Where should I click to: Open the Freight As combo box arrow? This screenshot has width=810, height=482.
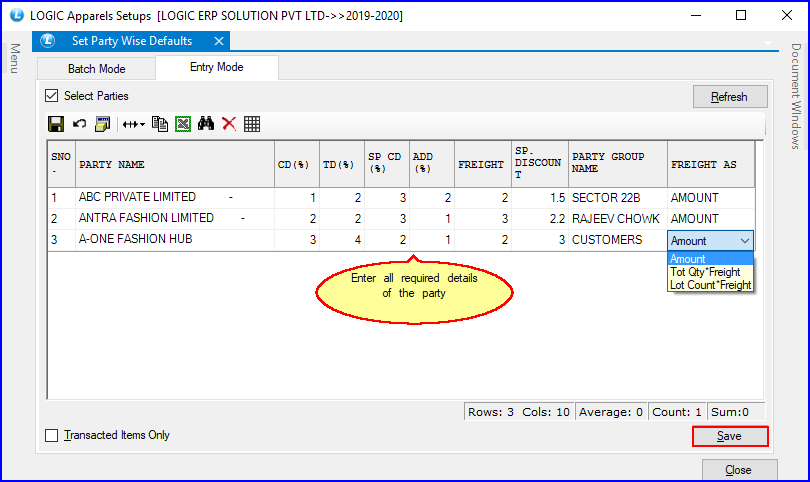(x=744, y=241)
